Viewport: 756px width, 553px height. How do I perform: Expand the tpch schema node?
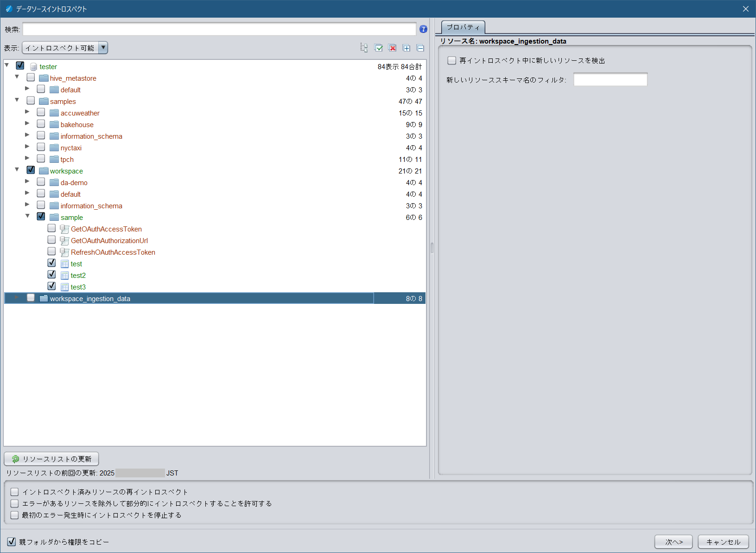pyautogui.click(x=27, y=158)
